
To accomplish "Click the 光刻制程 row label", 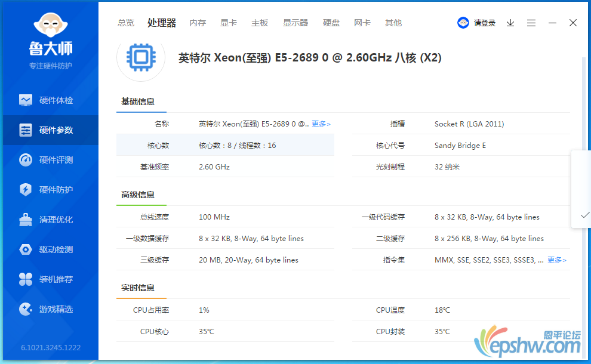I will point(390,167).
